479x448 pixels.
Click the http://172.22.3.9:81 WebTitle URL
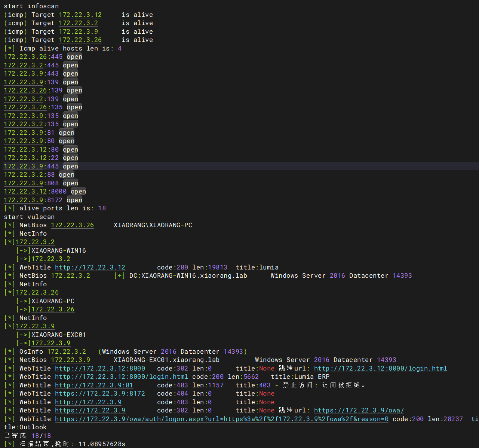pyautogui.click(x=93, y=385)
